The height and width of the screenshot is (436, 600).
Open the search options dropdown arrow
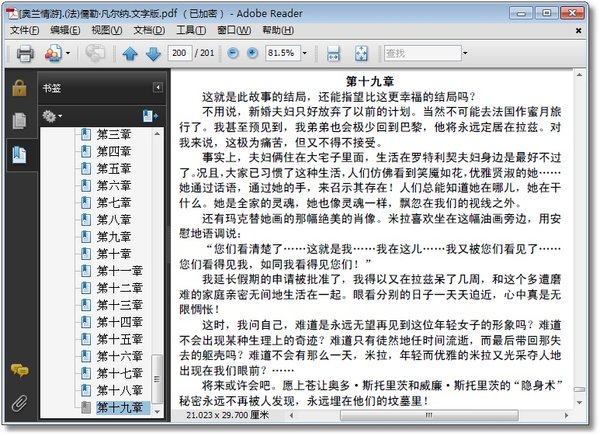point(465,53)
